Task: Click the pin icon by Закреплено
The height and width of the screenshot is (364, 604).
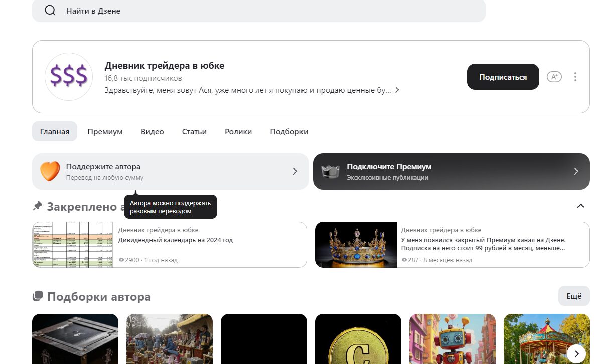Action: click(37, 206)
